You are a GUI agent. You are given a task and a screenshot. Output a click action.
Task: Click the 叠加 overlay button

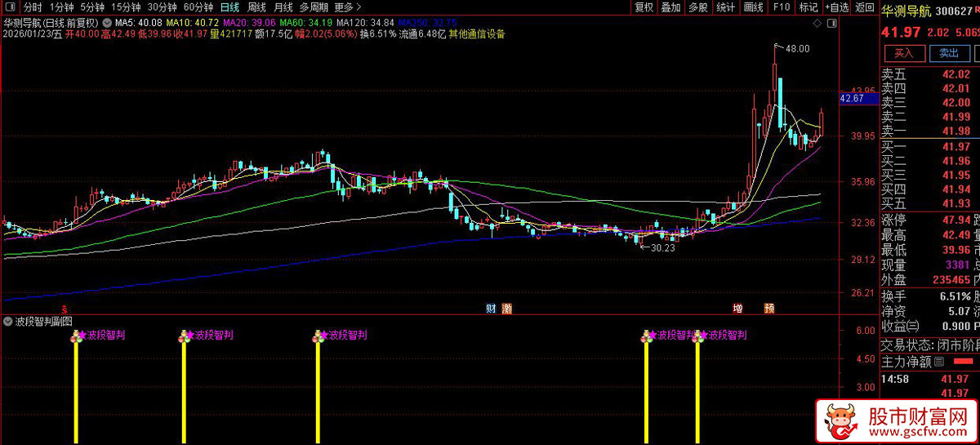click(670, 7)
